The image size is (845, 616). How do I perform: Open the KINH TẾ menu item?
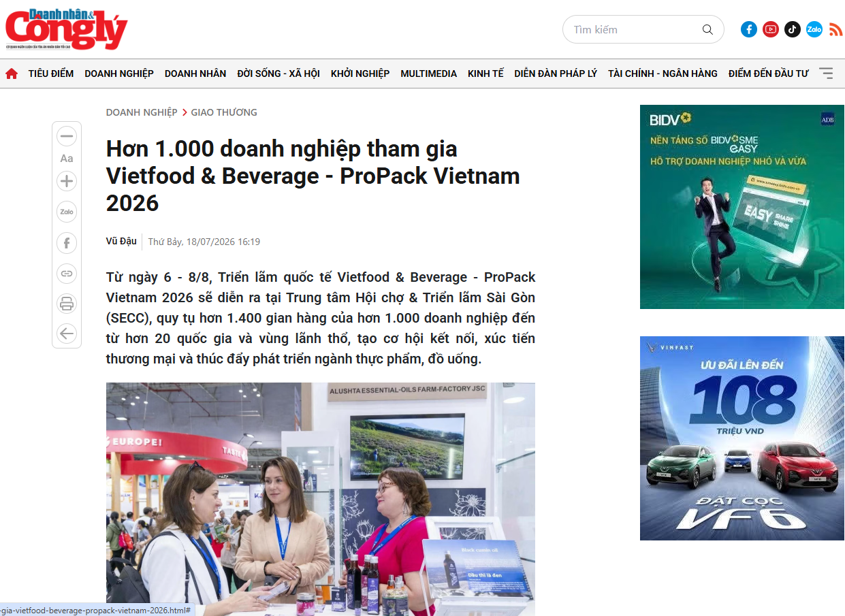click(485, 74)
